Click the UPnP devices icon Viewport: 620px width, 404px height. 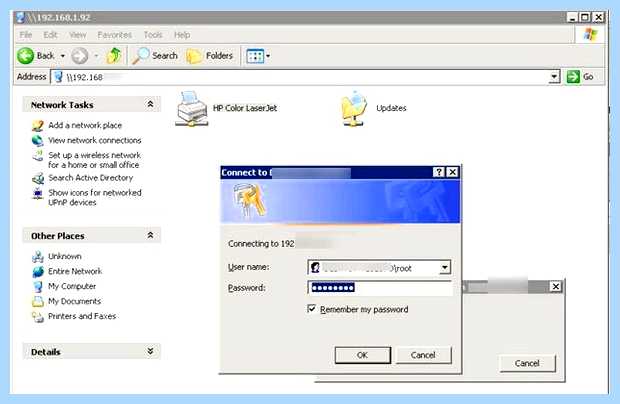[38, 193]
